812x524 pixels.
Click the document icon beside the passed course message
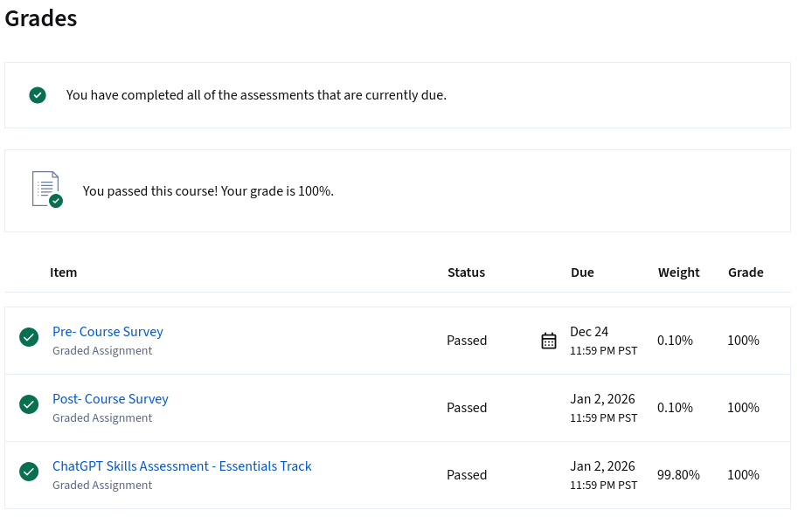pyautogui.click(x=46, y=190)
